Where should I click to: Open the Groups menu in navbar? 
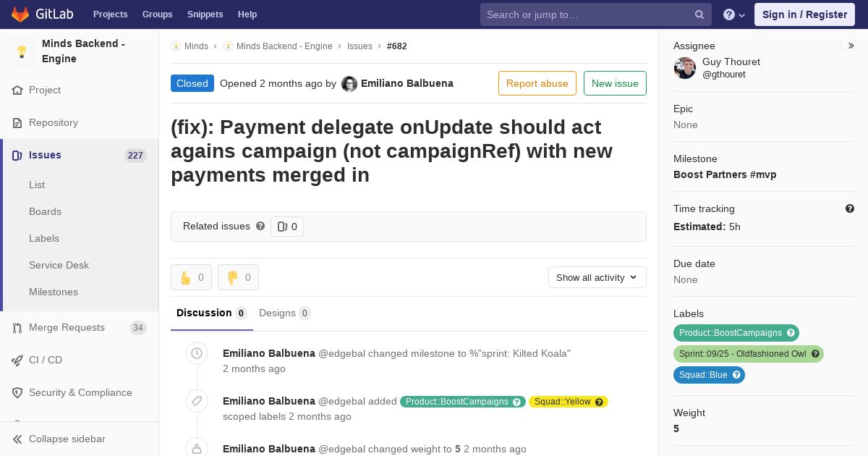coord(157,14)
